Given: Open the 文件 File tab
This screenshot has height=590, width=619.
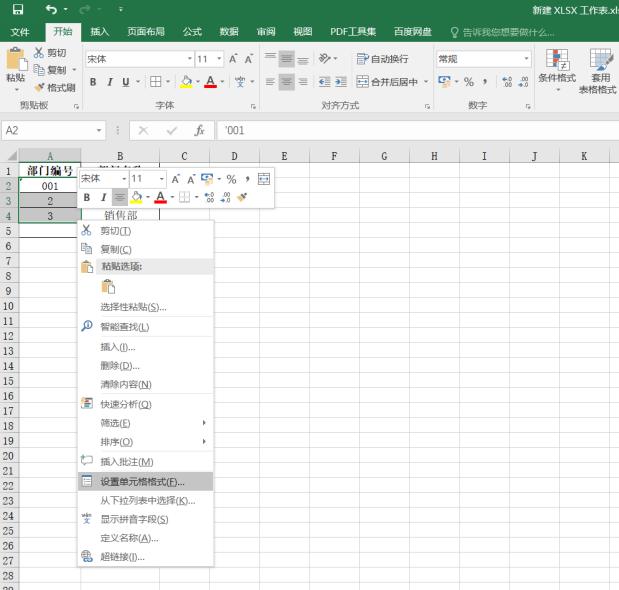Looking at the screenshot, I should tap(20, 32).
